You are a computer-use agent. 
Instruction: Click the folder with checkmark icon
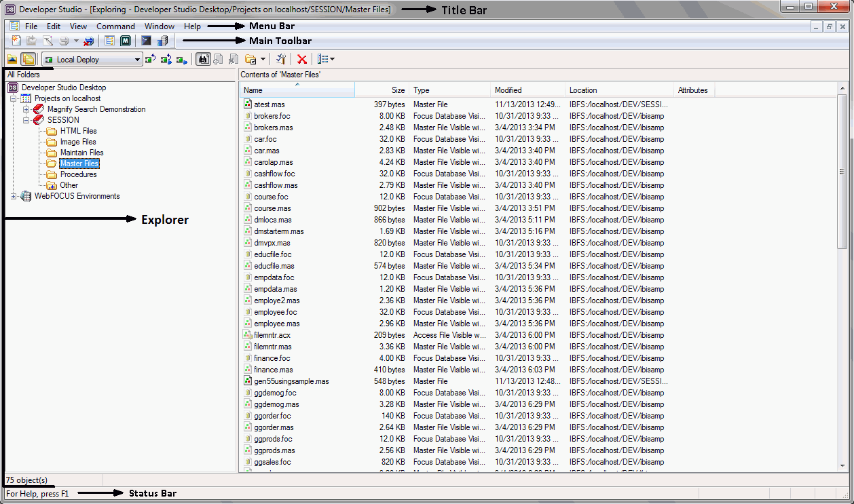click(250, 60)
